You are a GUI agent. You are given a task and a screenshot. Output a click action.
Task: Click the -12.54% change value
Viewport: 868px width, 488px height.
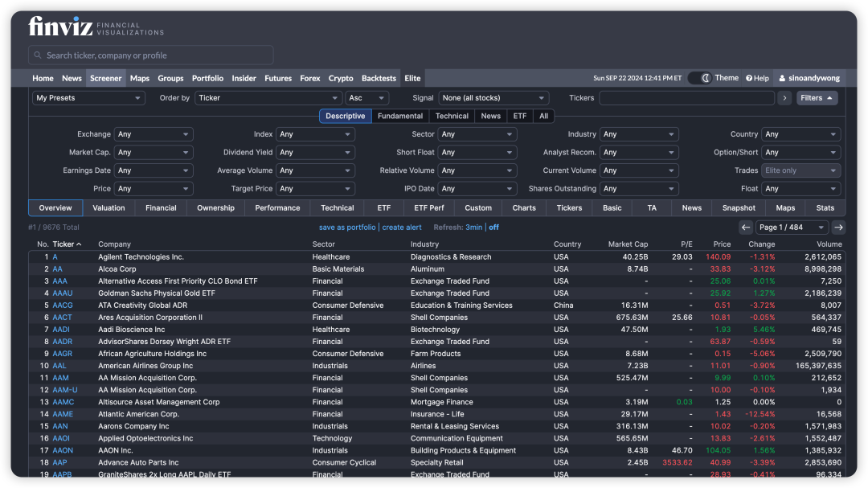(x=759, y=414)
